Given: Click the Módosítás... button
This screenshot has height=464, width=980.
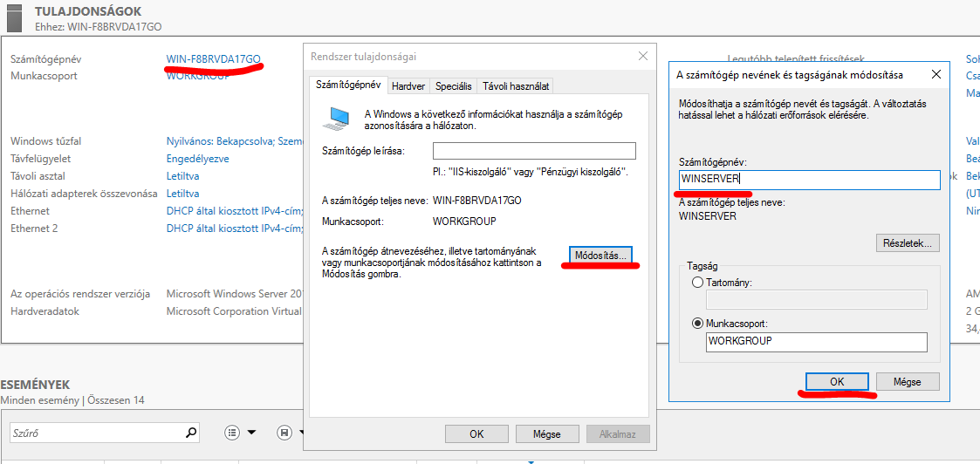Looking at the screenshot, I should coord(600,256).
